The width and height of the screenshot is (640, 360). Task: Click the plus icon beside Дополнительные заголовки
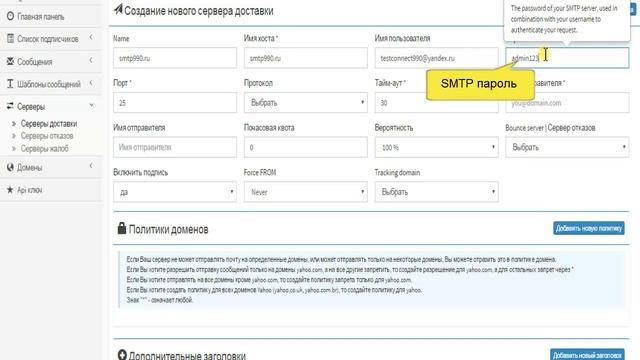tap(122, 355)
